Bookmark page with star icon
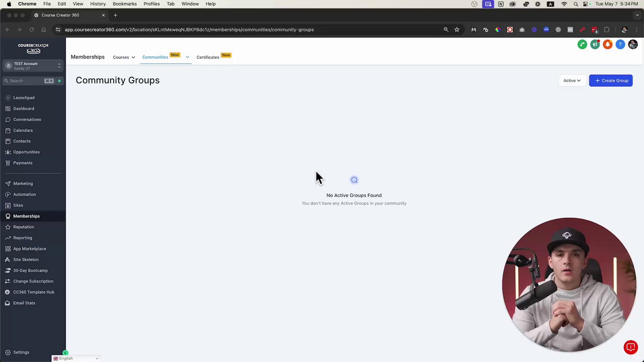The width and height of the screenshot is (644, 362). (x=457, y=30)
